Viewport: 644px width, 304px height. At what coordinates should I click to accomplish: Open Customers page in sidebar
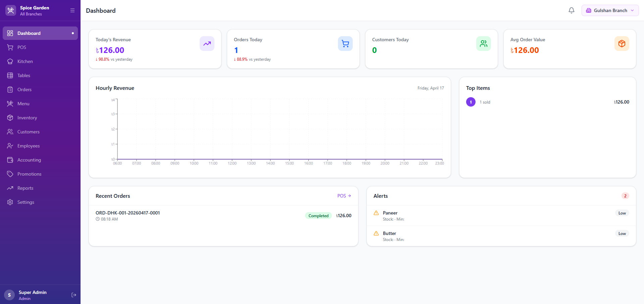[40, 132]
